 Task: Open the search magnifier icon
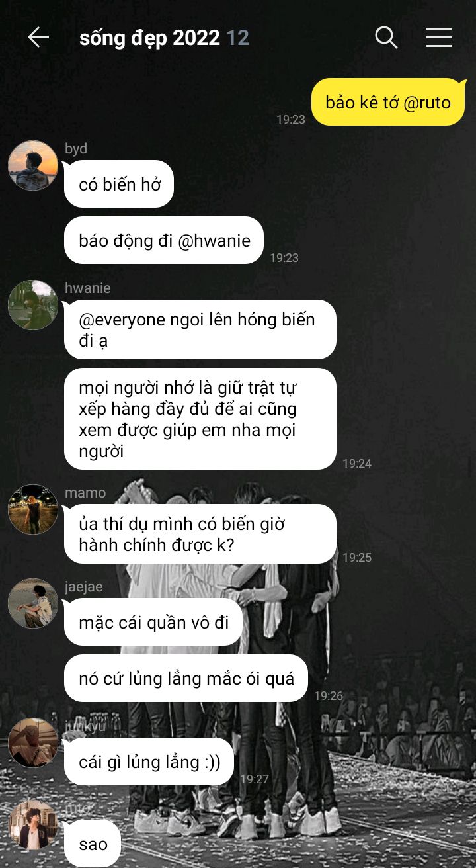coord(386,38)
